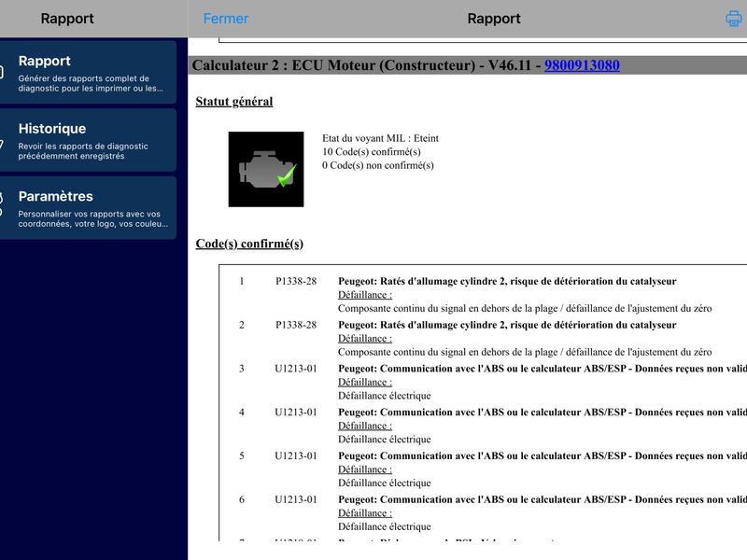Click 'Composante continu du signal' text under row 1
The height and width of the screenshot is (560, 747).
pyautogui.click(x=525, y=309)
